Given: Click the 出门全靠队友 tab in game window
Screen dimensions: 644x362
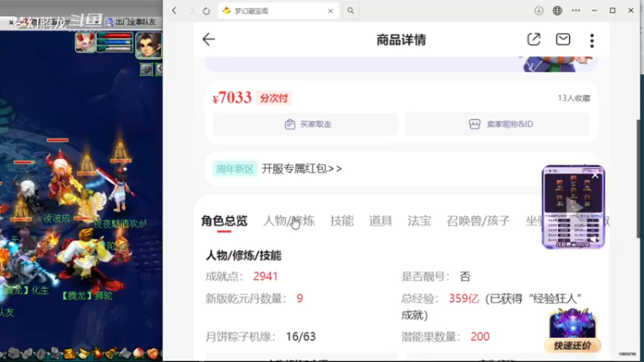Looking at the screenshot, I should point(131,22).
